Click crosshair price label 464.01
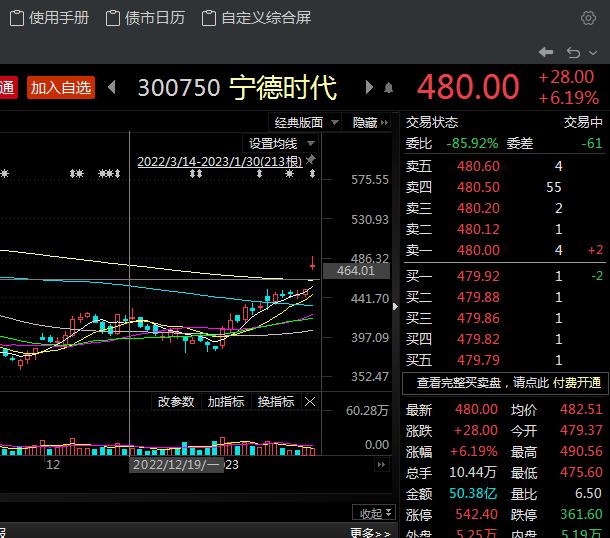The width and height of the screenshot is (610, 538). coord(356,271)
